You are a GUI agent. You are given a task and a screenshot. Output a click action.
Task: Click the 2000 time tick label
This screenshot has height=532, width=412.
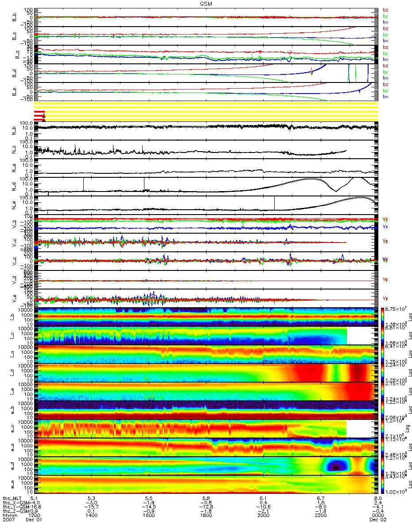(x=263, y=516)
